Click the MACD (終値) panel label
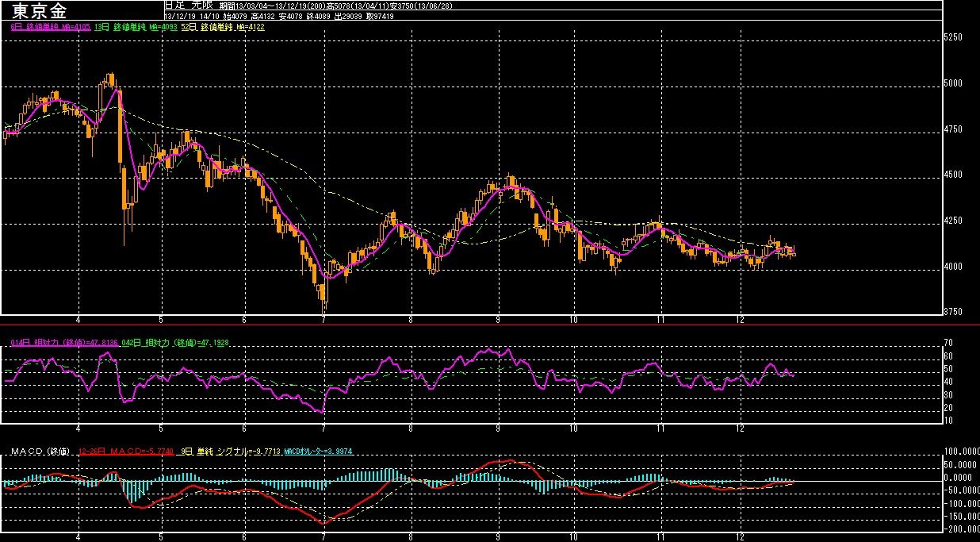Image resolution: width=980 pixels, height=542 pixels. coord(42,451)
